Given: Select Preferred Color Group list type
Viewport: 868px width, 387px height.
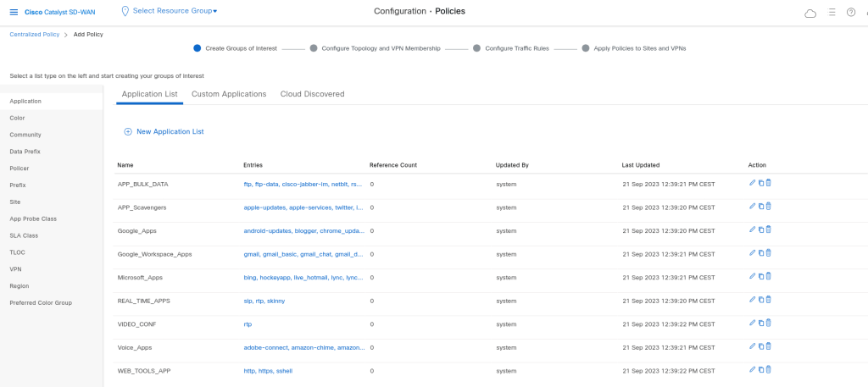Looking at the screenshot, I should point(41,302).
